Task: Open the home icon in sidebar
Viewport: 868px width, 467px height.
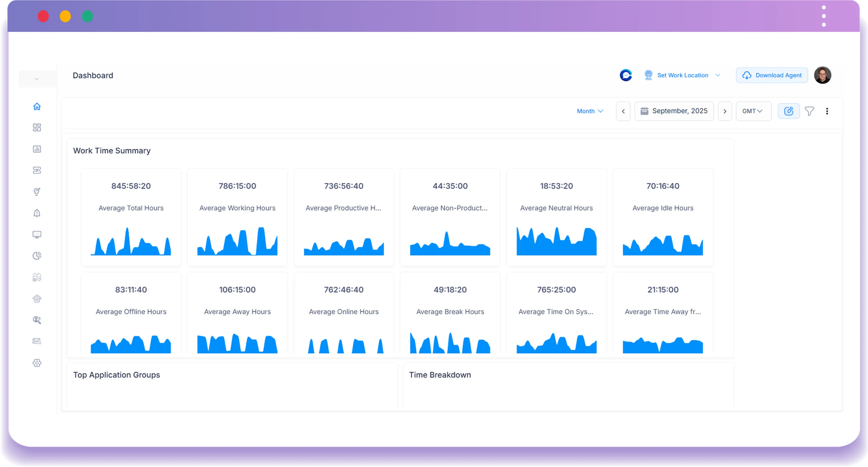Action: 37,106
